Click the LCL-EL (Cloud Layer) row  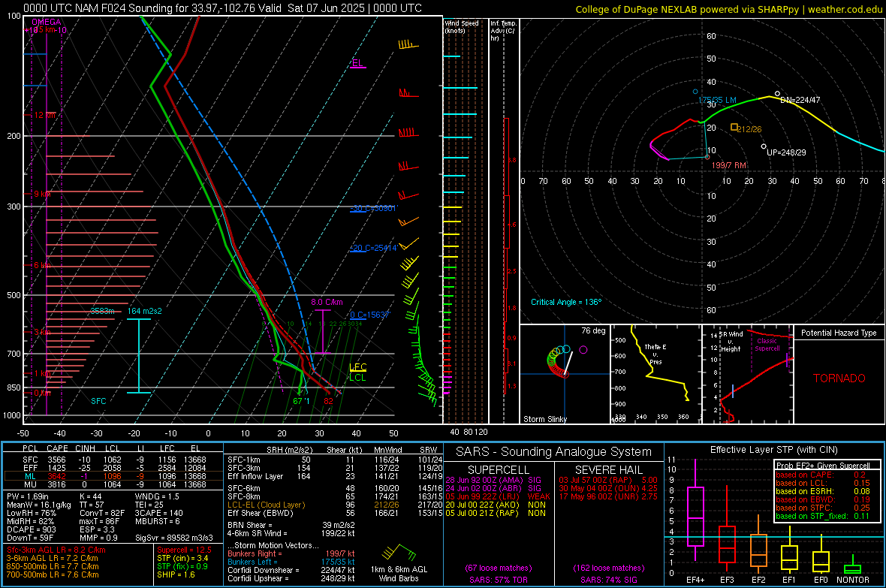(x=335, y=505)
